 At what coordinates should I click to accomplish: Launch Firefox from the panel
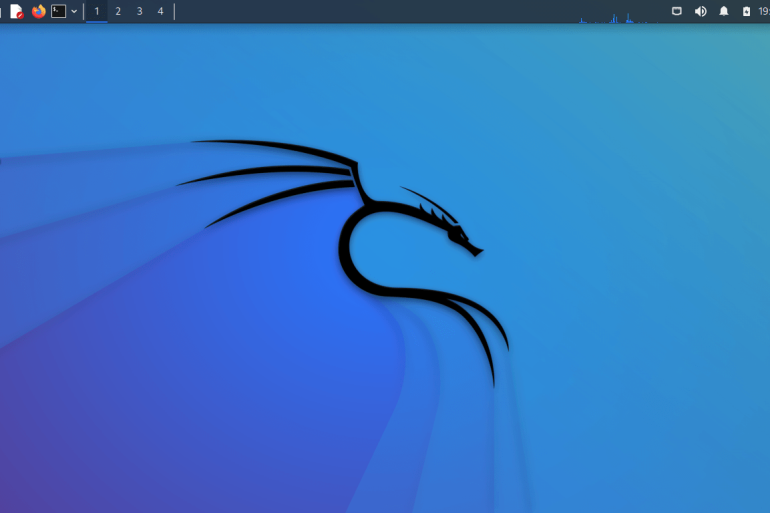(x=38, y=11)
